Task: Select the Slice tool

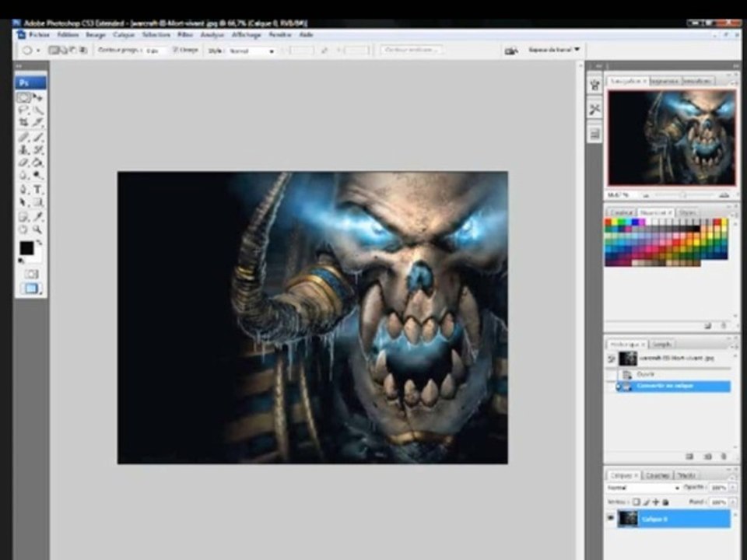Action: [x=38, y=122]
